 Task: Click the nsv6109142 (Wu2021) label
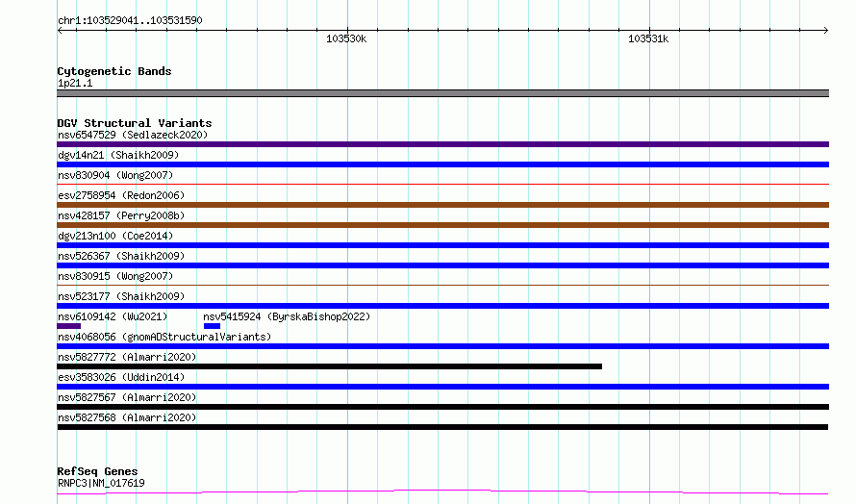click(x=113, y=316)
